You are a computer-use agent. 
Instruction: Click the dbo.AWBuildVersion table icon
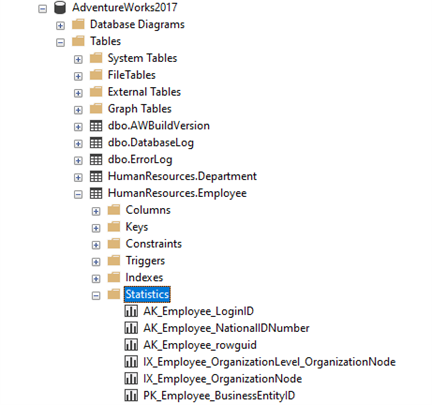pos(96,126)
